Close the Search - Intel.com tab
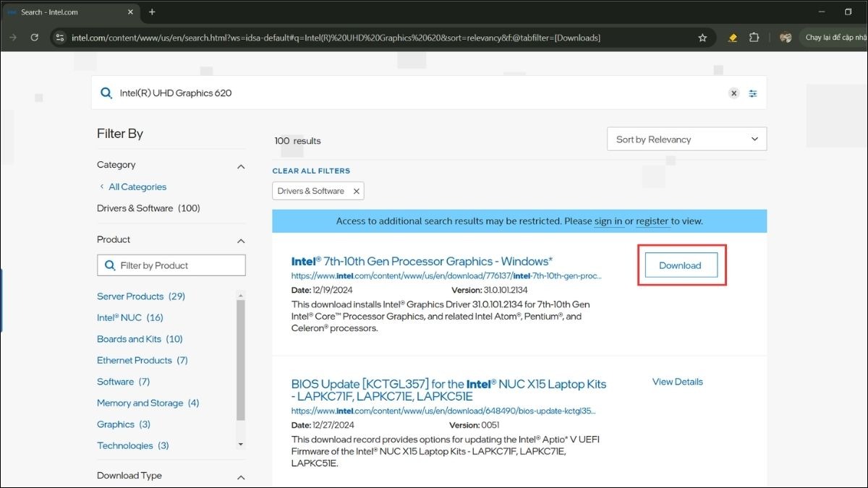This screenshot has height=488, width=868. (131, 12)
